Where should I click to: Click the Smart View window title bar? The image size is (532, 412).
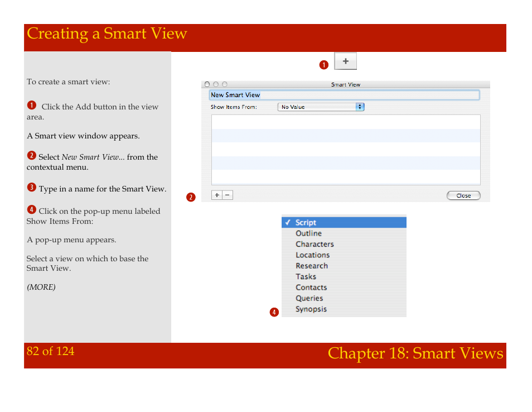point(346,84)
